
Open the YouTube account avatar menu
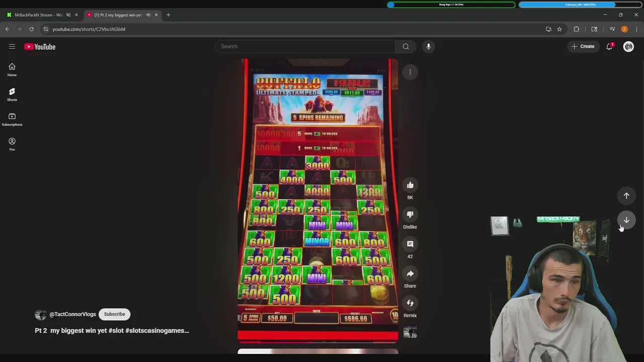coord(628,46)
